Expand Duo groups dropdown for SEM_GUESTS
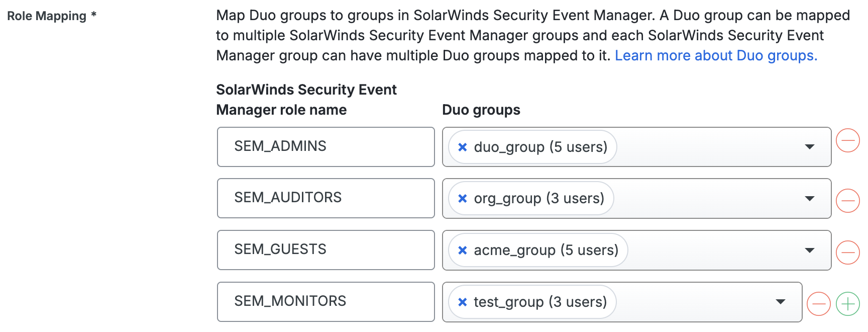868x332 pixels. click(x=809, y=251)
